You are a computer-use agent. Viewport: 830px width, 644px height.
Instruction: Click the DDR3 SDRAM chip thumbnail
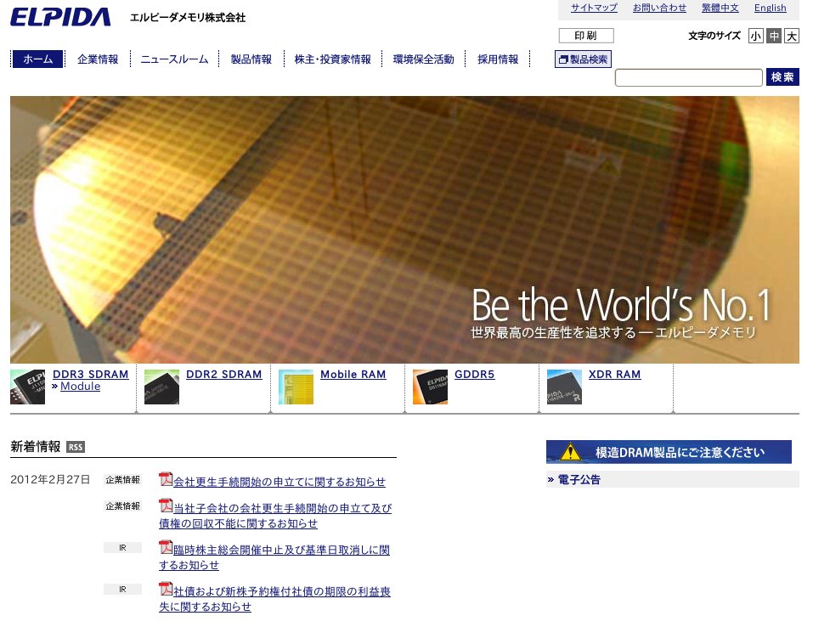point(27,387)
